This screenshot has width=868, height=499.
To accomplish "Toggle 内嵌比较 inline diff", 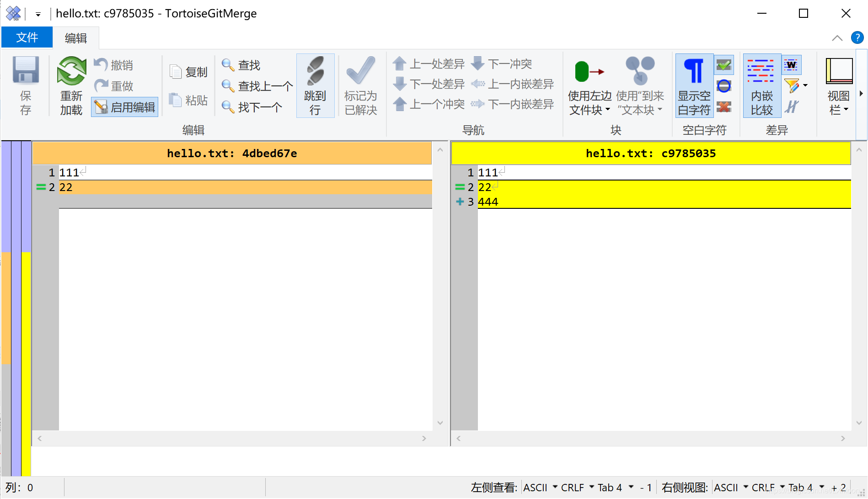I will pos(761,85).
